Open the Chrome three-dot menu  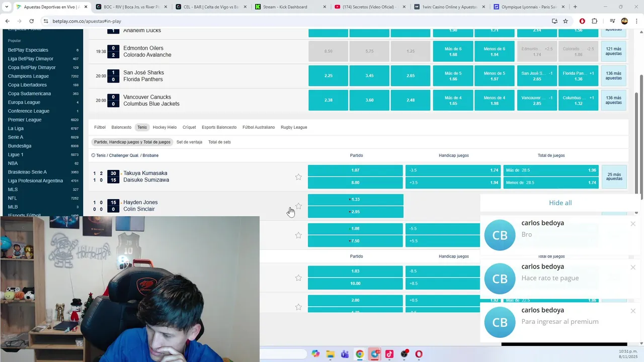click(x=636, y=21)
